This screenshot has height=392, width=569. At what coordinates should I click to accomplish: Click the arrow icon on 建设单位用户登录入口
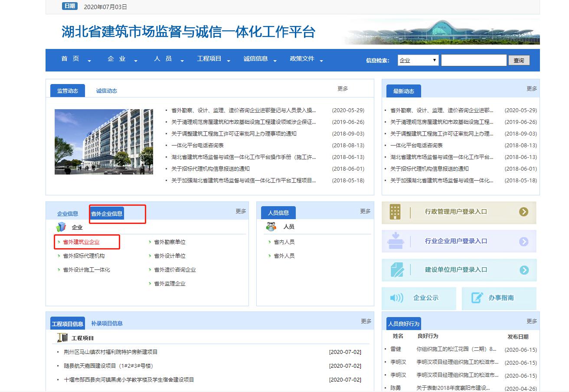click(x=524, y=270)
